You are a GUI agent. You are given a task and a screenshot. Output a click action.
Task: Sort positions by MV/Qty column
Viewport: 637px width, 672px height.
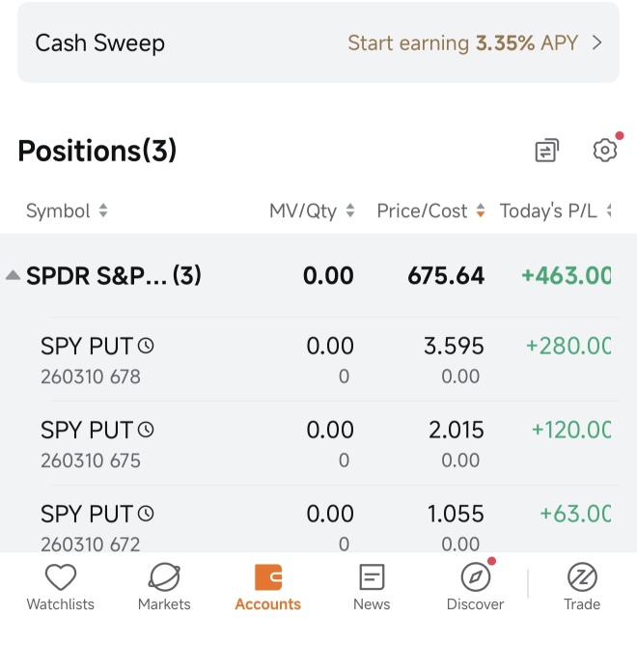coord(312,210)
